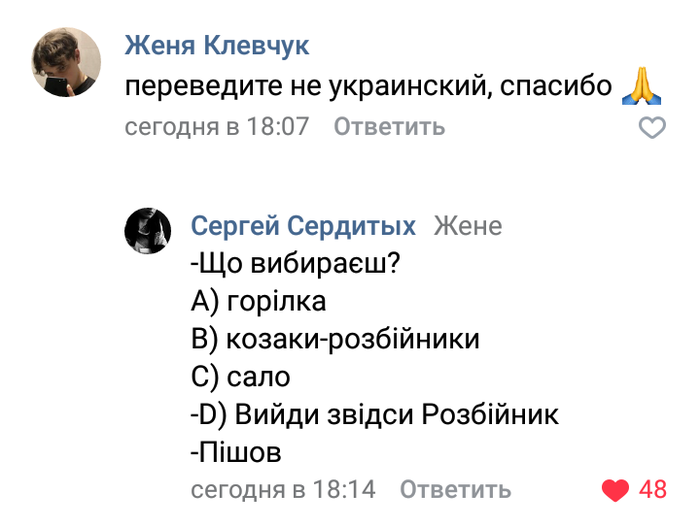
Task: Click the line "-D) Вийди звідси Розбійник"
Action: click(x=373, y=415)
